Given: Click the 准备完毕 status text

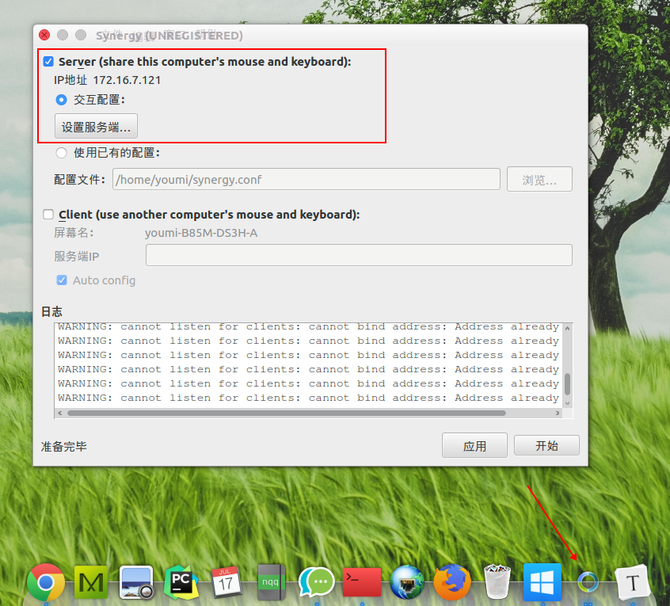Looking at the screenshot, I should pos(64,447).
